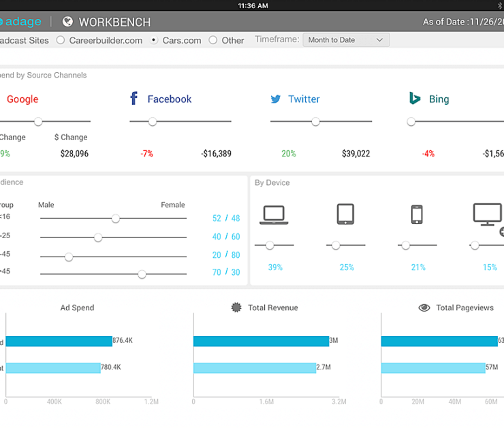Click the laptop 39% slider handle
The height and width of the screenshot is (428, 504).
pyautogui.click(x=270, y=246)
